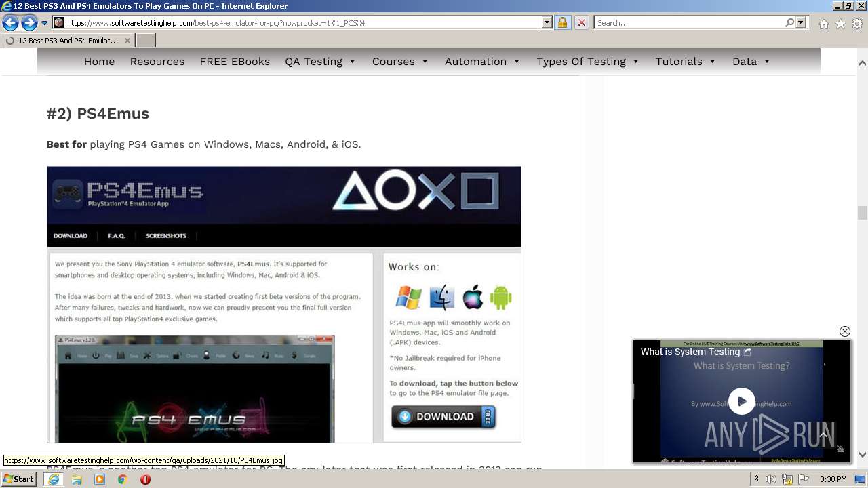
Task: Click the Mac Finder logo under Works on
Action: 442,297
